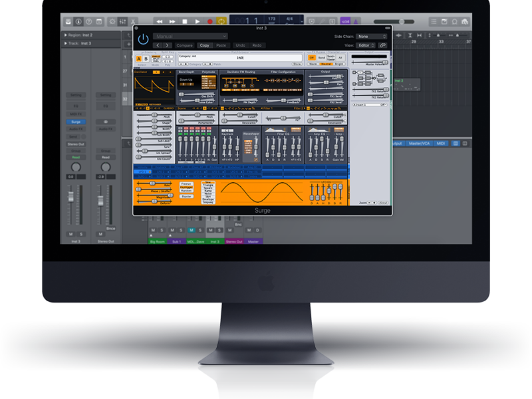Click the plugin Link chain icon
Image resolution: width=532 pixels, height=399 pixels.
point(382,45)
